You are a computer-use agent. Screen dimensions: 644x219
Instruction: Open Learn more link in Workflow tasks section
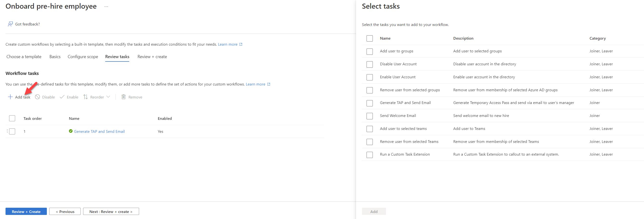click(256, 84)
